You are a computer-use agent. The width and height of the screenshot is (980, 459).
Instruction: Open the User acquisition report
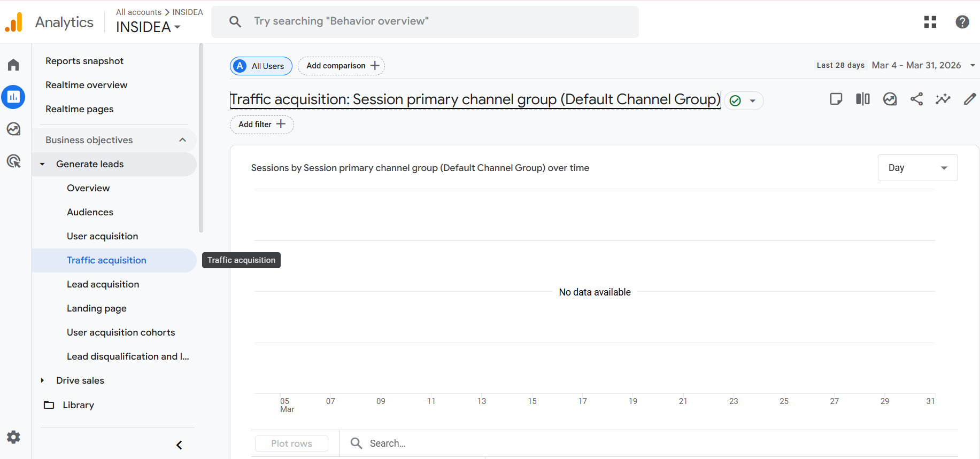102,236
